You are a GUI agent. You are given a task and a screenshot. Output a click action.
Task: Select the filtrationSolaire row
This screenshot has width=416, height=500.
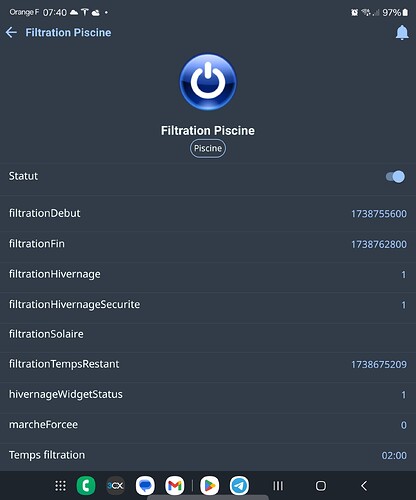(208, 334)
